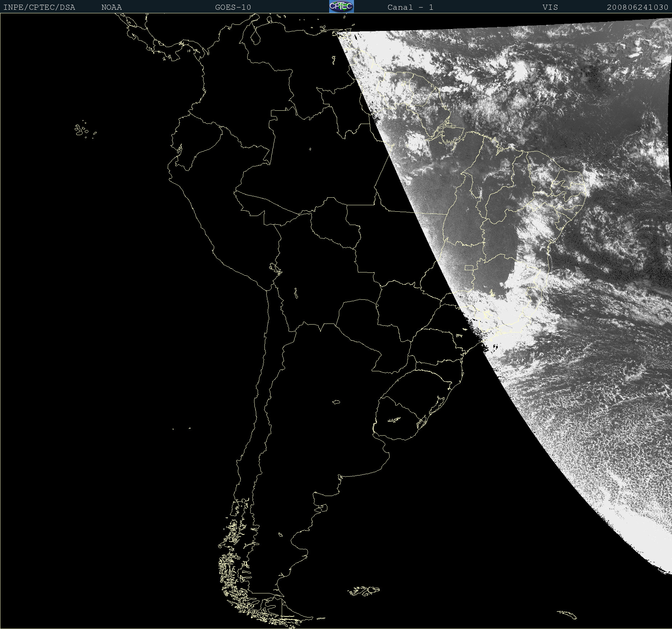Image resolution: width=672 pixels, height=629 pixels.
Task: Select the INPE/CPTEC/DSA header text
Action: click(x=39, y=7)
